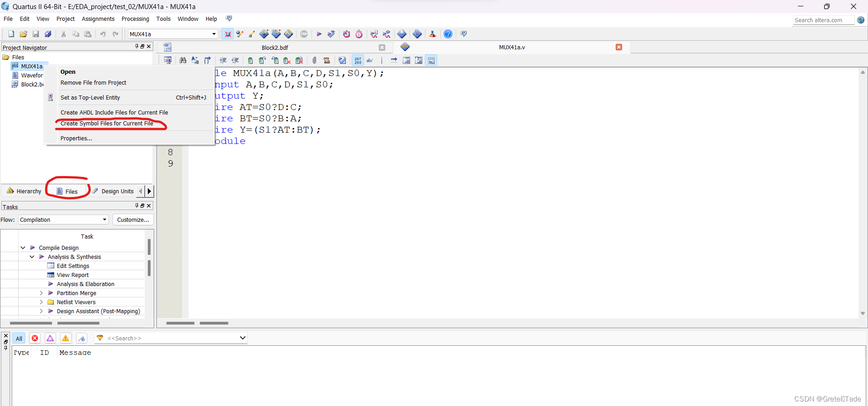Expand the Partition Merge task
The height and width of the screenshot is (406, 868).
[41, 293]
